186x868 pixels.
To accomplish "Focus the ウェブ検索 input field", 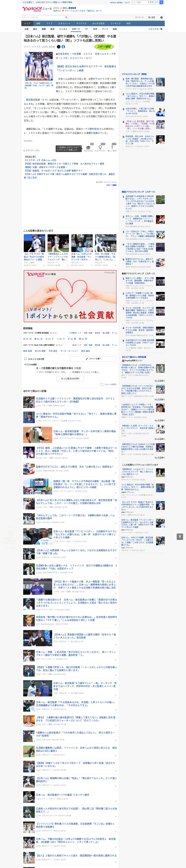I will pos(139,2).
